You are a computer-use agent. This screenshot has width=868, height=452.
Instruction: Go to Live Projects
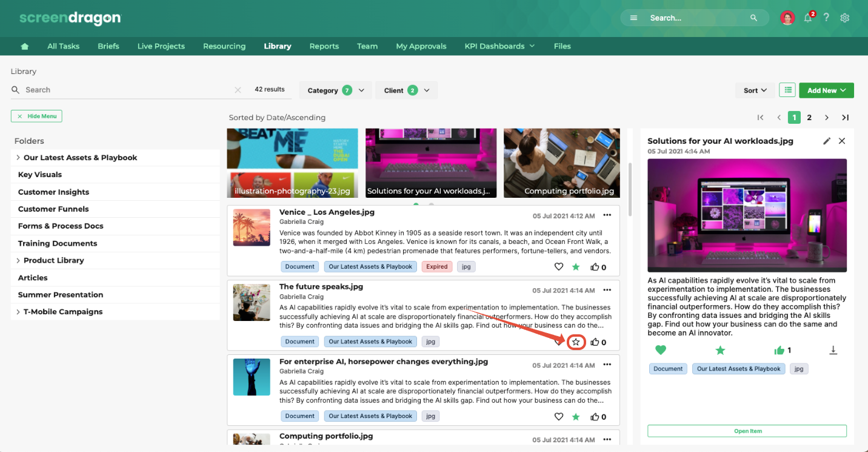161,46
